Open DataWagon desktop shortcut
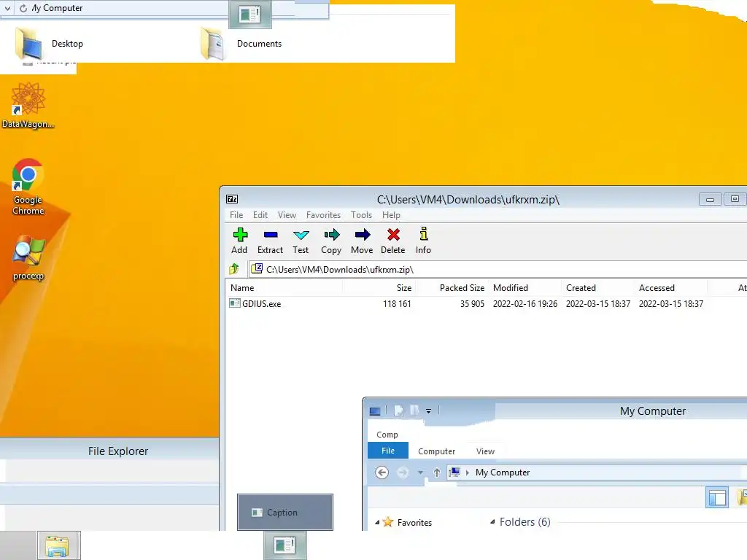This screenshot has width=747, height=560. pyautogui.click(x=28, y=105)
